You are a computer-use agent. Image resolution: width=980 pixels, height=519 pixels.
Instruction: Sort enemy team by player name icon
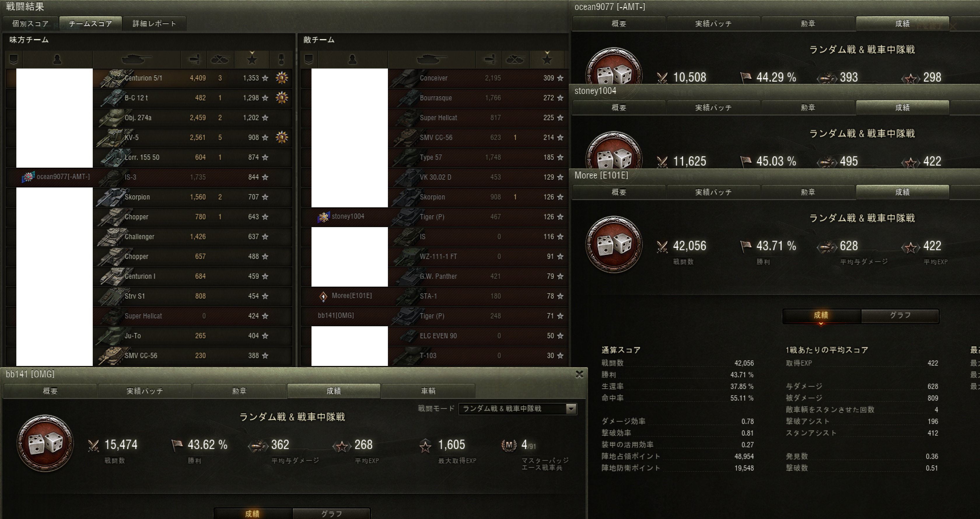click(353, 59)
